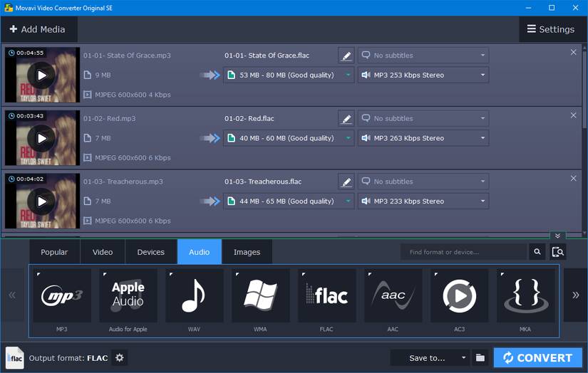Show previous formats with left arrows
The height and width of the screenshot is (373, 588).
tap(12, 295)
